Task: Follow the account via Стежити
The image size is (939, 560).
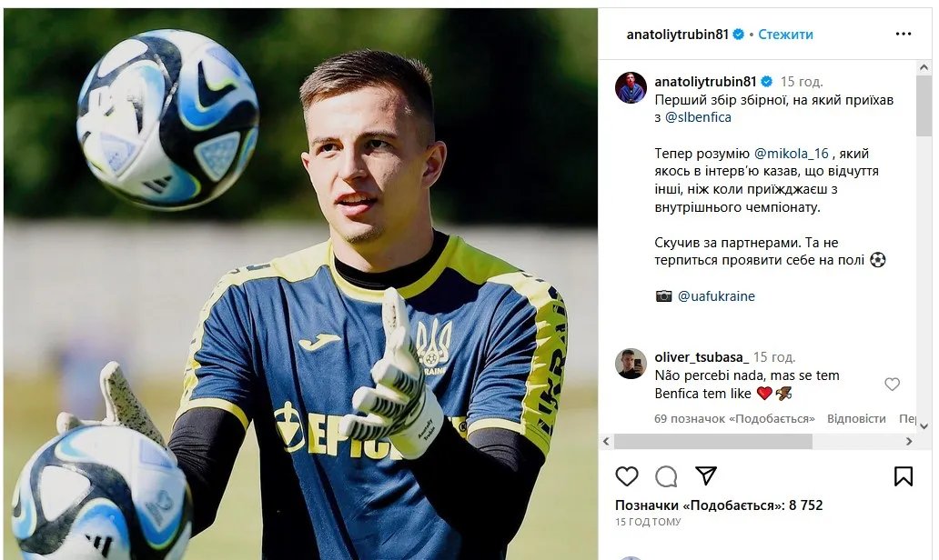Action: [x=786, y=35]
